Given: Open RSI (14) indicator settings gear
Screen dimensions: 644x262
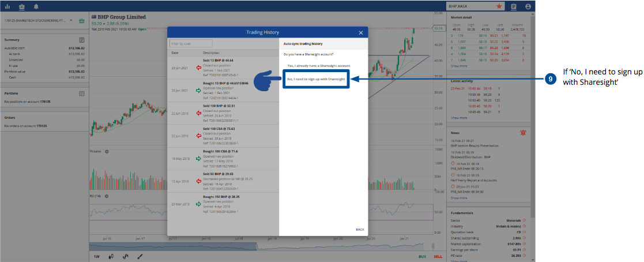Looking at the screenshot, I should click(x=107, y=196).
